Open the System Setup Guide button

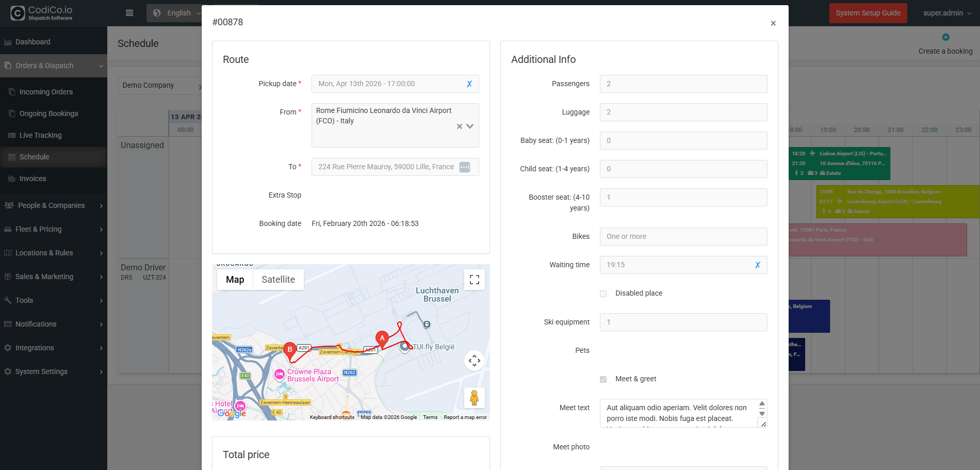(x=868, y=13)
